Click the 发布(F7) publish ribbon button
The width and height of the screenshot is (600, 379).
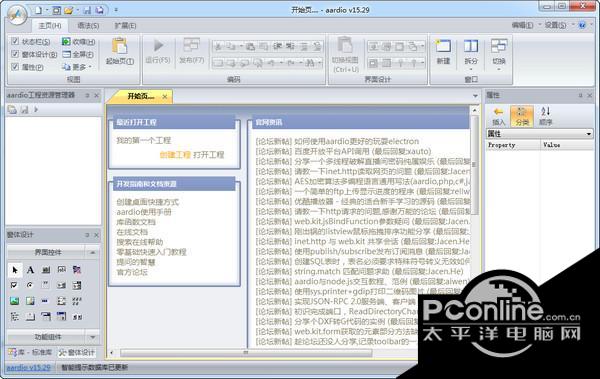point(191,51)
